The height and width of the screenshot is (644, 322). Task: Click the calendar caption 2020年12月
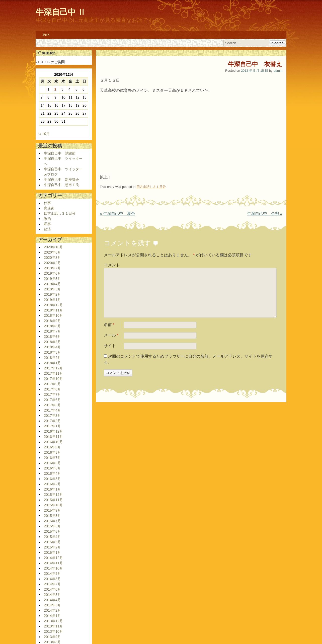(x=64, y=74)
